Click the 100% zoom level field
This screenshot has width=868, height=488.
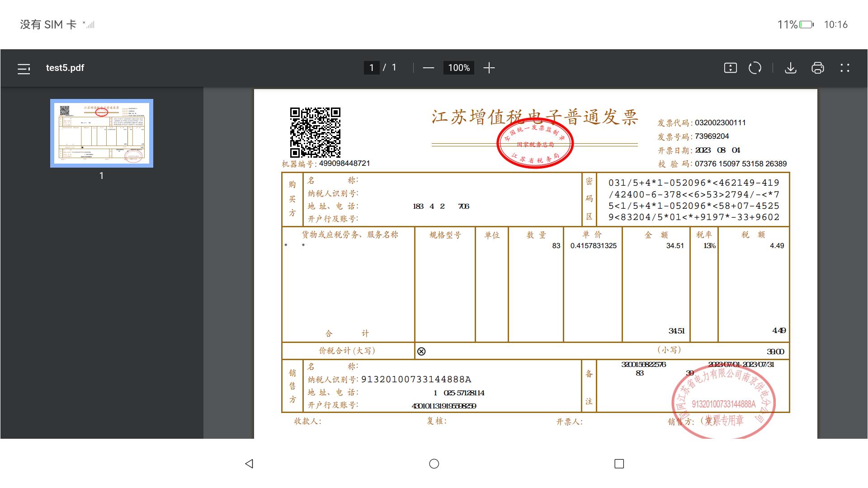tap(459, 68)
